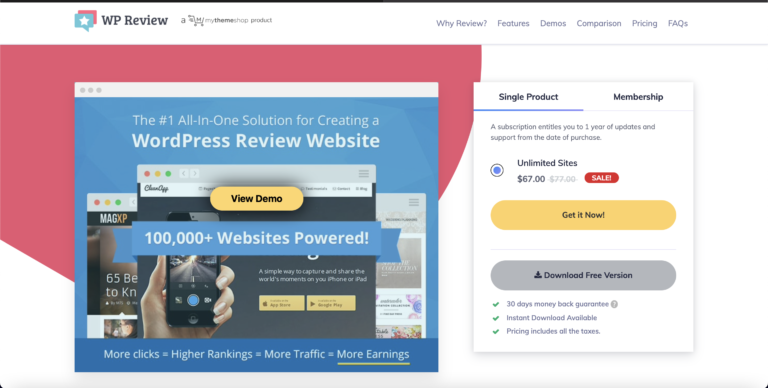
Task: Click the checkmark beside 30 days money back
Action: [496, 304]
